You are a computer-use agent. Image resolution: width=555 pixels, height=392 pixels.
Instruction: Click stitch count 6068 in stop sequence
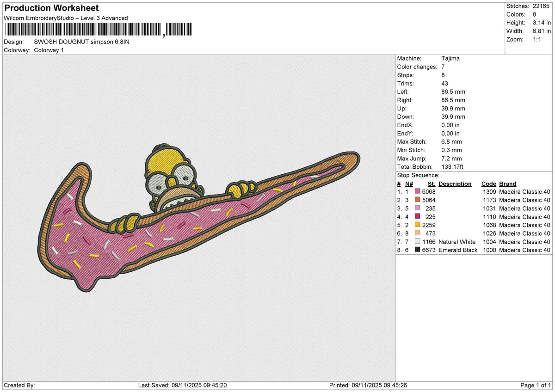429,191
